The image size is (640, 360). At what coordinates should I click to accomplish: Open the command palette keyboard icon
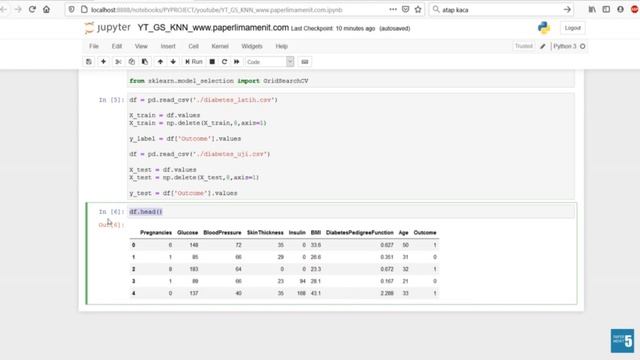(304, 62)
